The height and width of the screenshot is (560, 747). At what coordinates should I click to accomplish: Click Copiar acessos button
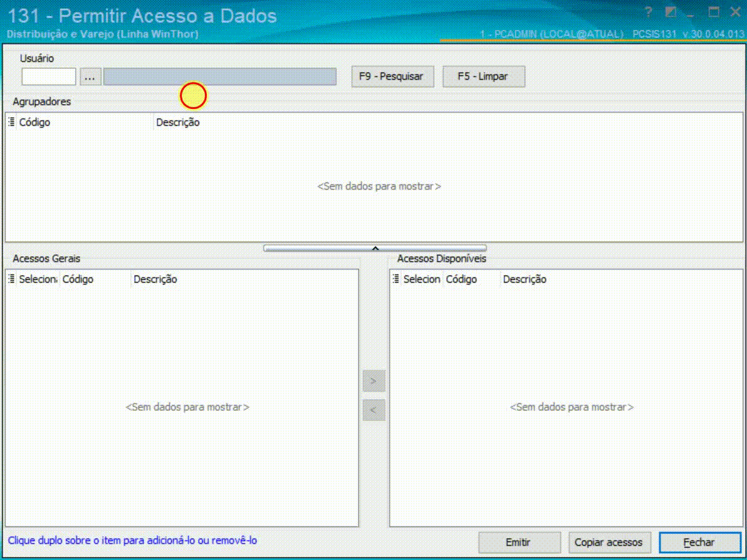tap(610, 542)
